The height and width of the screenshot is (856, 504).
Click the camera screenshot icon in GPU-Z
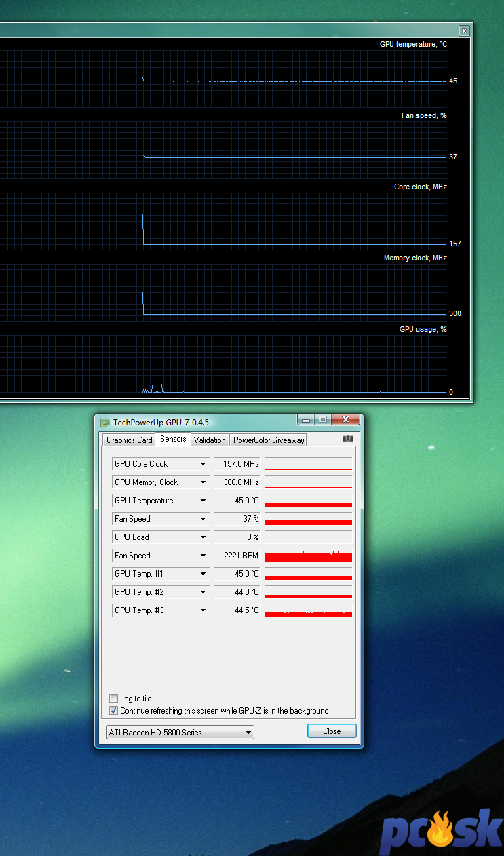tap(348, 439)
